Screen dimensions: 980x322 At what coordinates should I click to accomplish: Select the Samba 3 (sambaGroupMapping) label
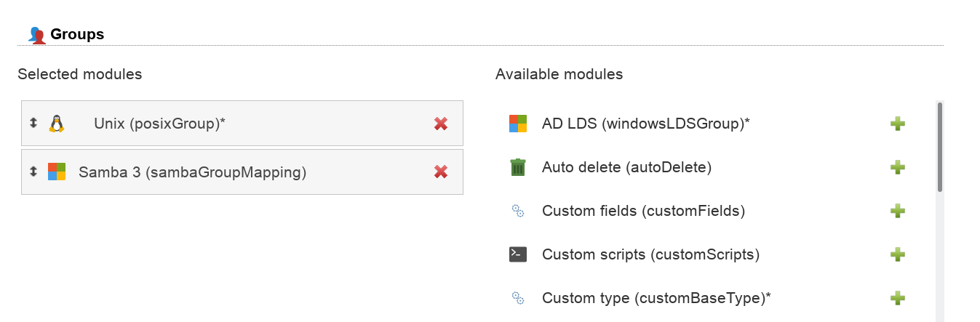click(x=192, y=172)
